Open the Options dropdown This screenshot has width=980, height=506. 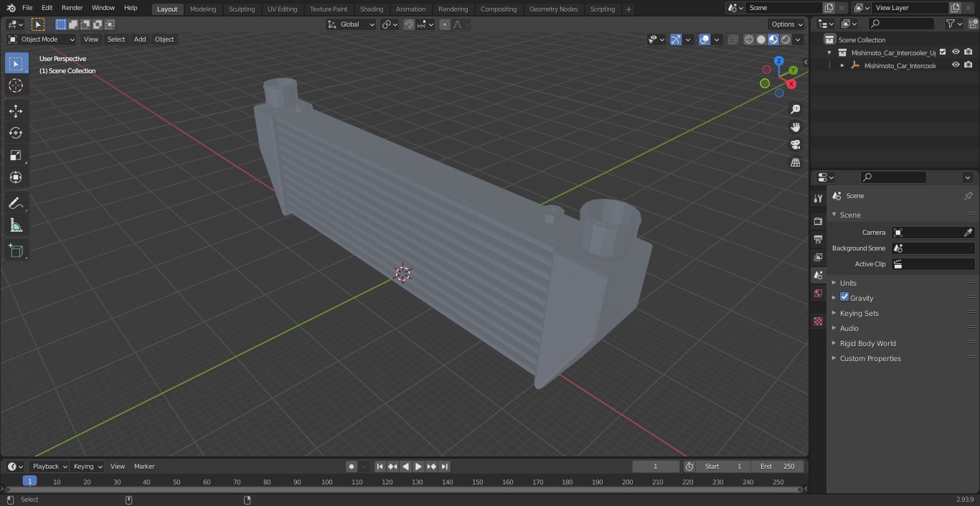pos(787,24)
